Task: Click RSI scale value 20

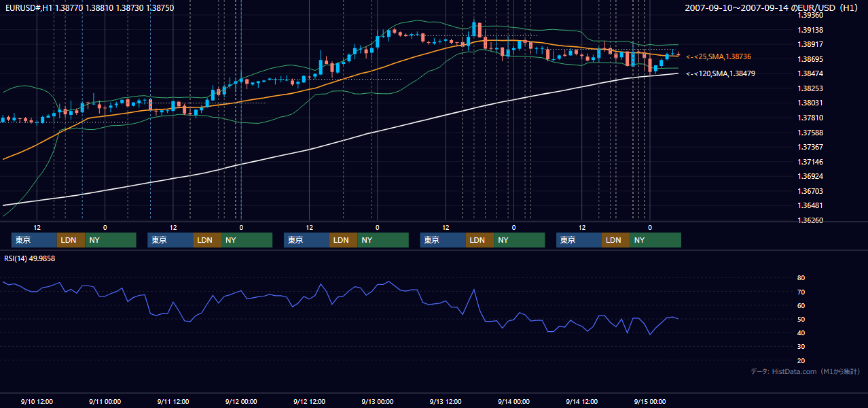Action: (x=801, y=360)
